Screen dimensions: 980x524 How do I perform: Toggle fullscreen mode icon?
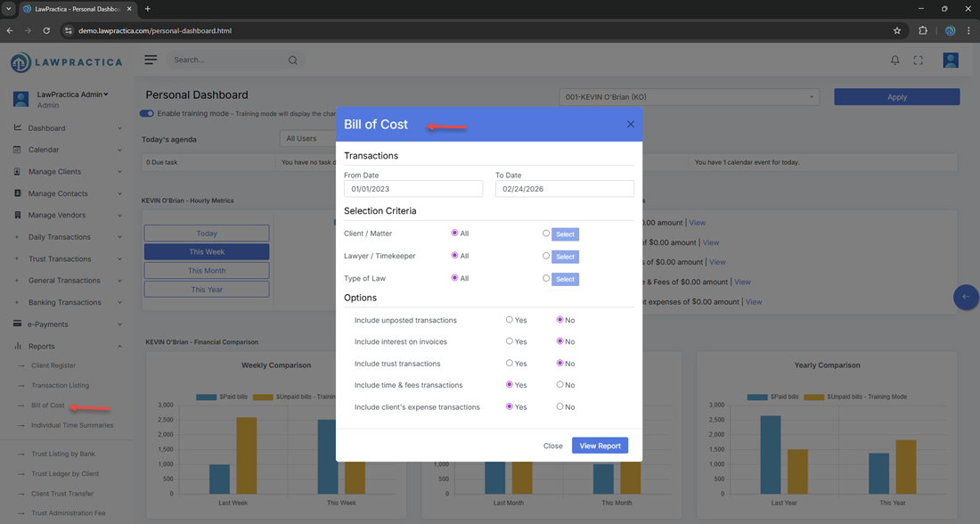[x=918, y=61]
